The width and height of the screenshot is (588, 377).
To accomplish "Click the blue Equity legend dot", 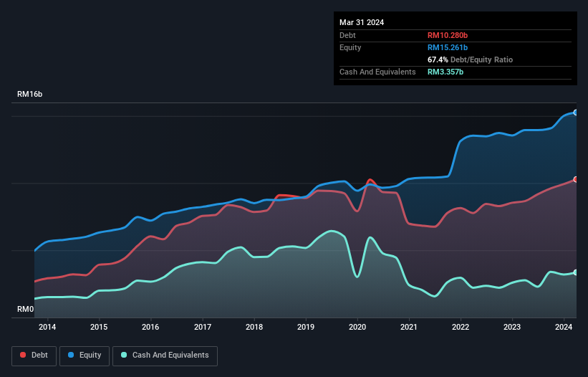I will click(71, 355).
